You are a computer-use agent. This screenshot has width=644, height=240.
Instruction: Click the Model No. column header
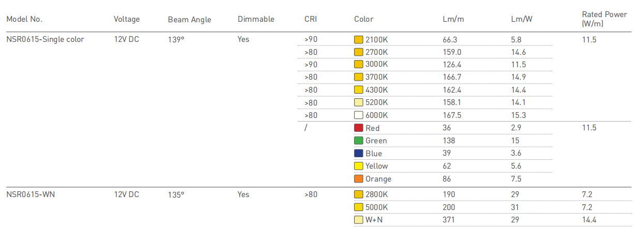pos(24,19)
